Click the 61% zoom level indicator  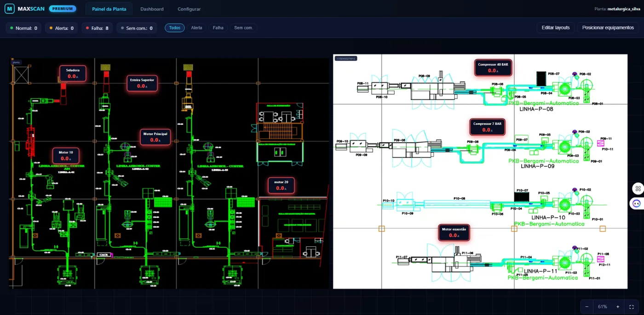click(603, 307)
